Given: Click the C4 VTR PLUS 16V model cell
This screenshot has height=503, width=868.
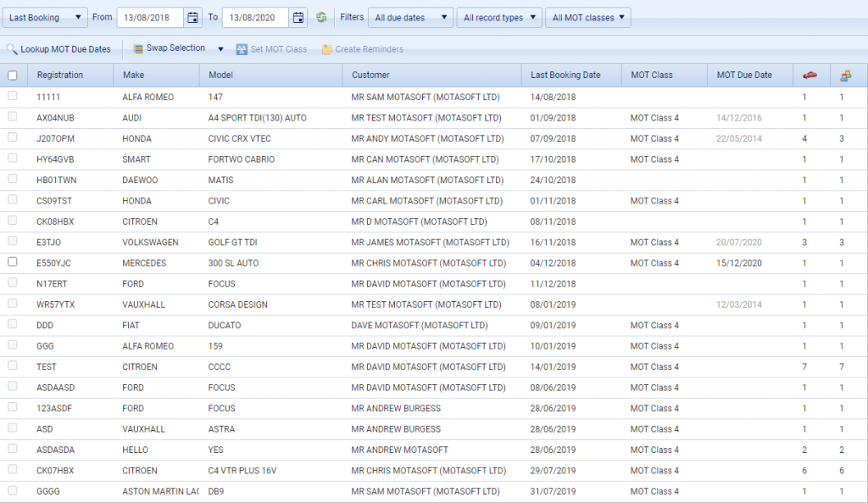Looking at the screenshot, I should tap(242, 471).
